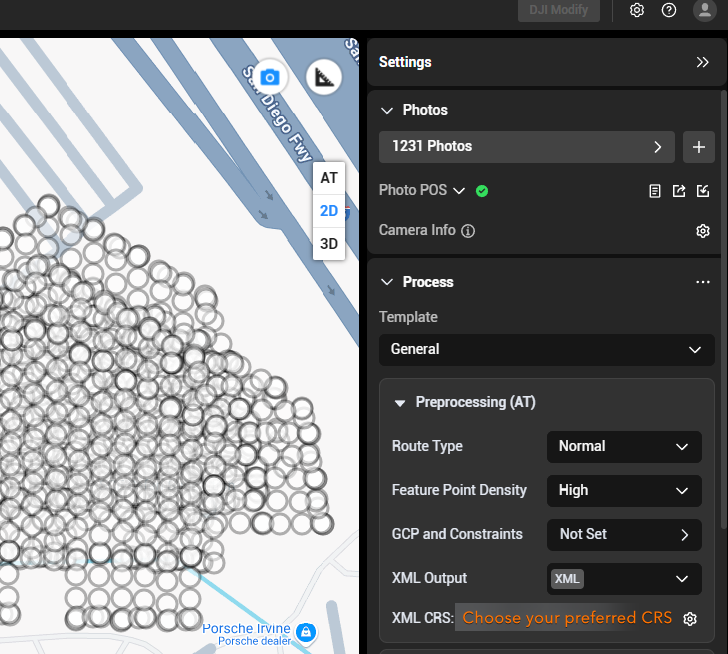Screen dimensions: 728x654
Task: Open the Camera Info settings gear
Action: (x=702, y=231)
